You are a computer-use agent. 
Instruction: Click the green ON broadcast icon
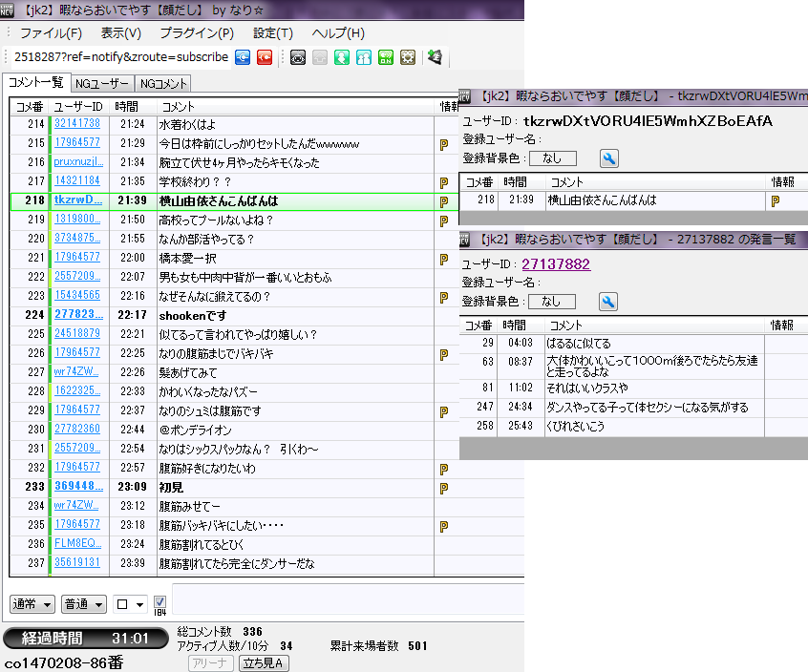point(386,57)
